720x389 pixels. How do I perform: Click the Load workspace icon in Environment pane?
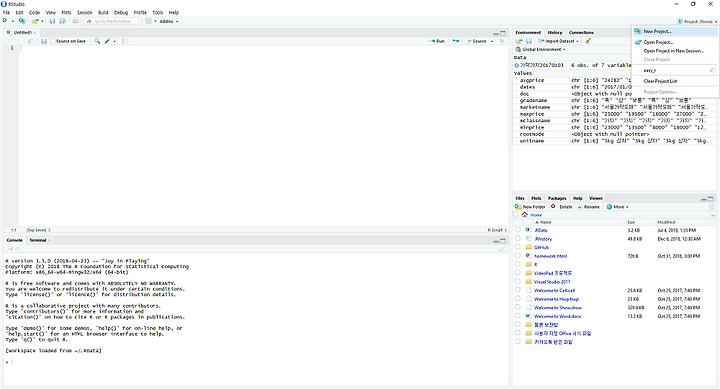[519, 41]
